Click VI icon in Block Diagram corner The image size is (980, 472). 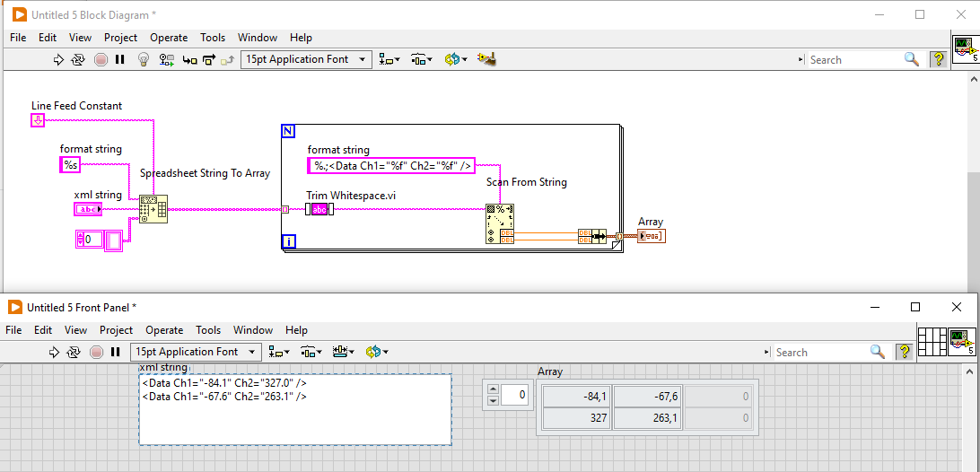(965, 49)
